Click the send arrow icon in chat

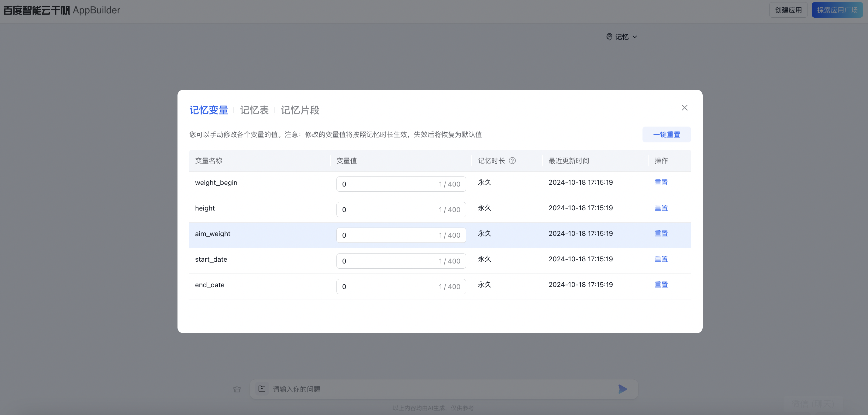pos(622,389)
